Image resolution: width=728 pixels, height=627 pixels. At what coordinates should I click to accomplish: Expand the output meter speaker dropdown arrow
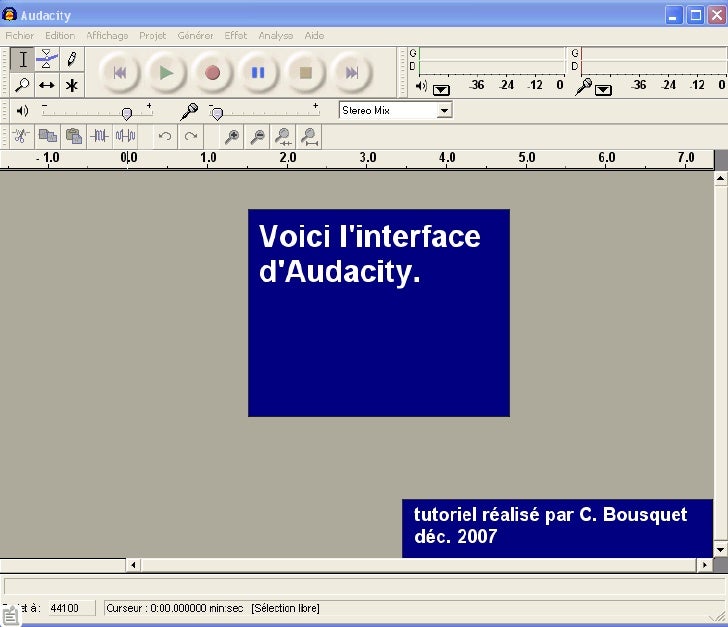[441, 89]
